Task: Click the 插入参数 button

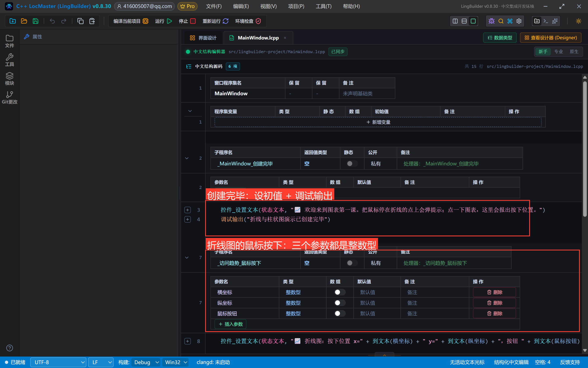Action: pos(230,324)
